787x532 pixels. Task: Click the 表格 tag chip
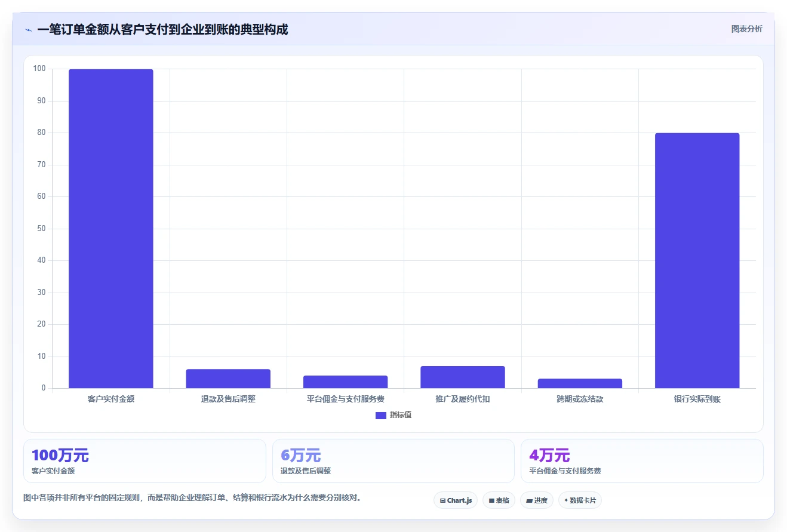coord(499,500)
